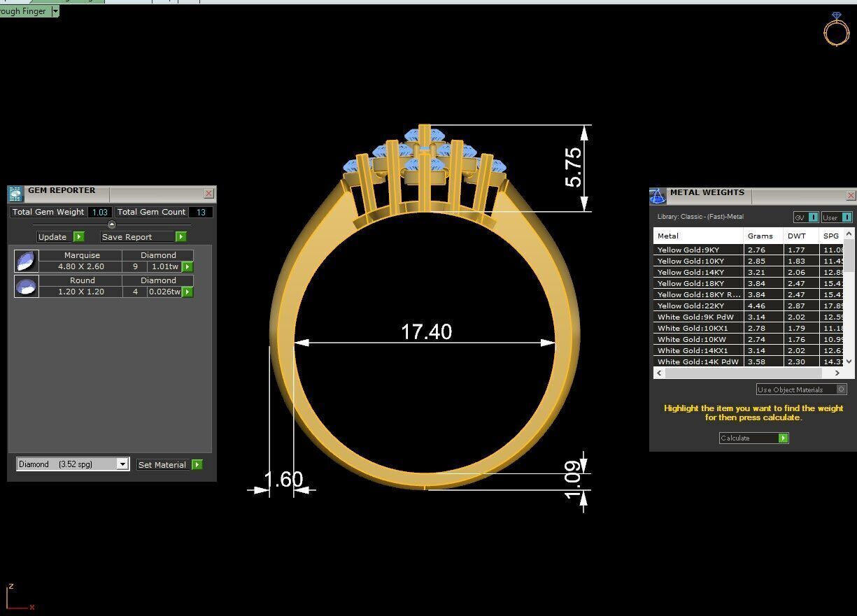Click the 1.09 bottom thickness dimension

[x=572, y=480]
